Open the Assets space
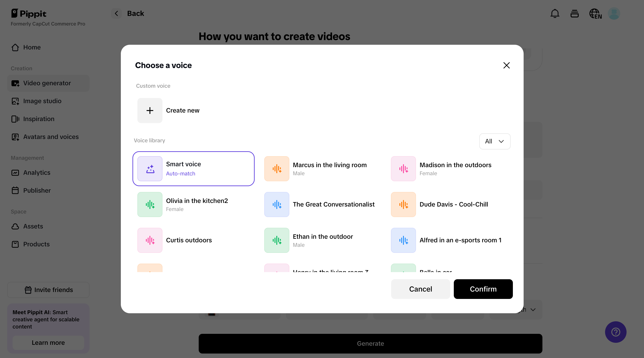The width and height of the screenshot is (644, 358). pos(33,226)
